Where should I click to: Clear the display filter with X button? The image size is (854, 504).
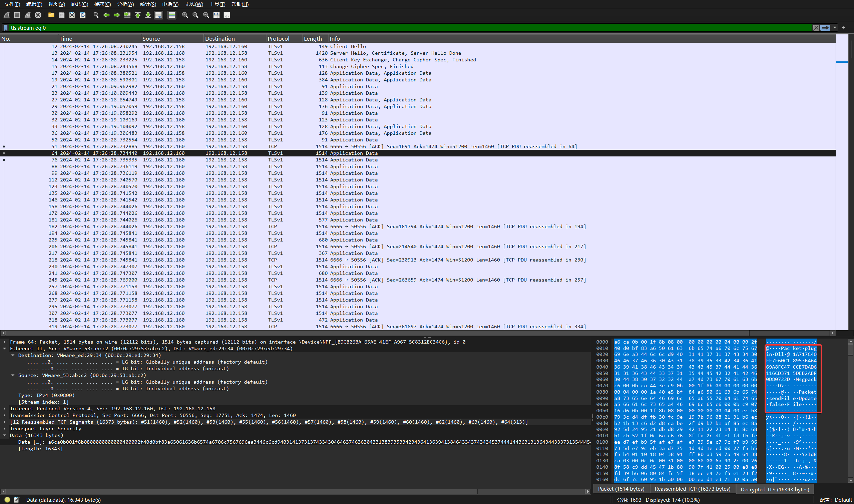(x=816, y=28)
